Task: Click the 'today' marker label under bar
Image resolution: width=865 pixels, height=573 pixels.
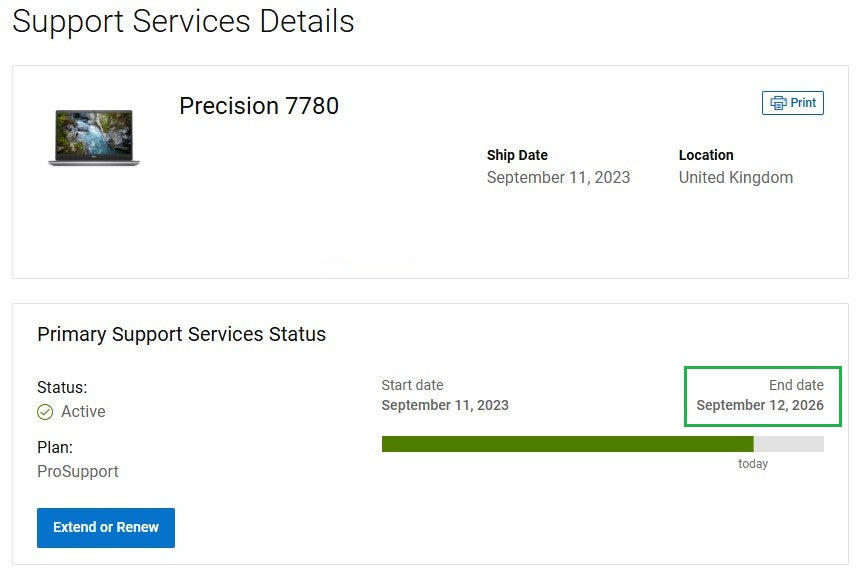Action: [753, 464]
